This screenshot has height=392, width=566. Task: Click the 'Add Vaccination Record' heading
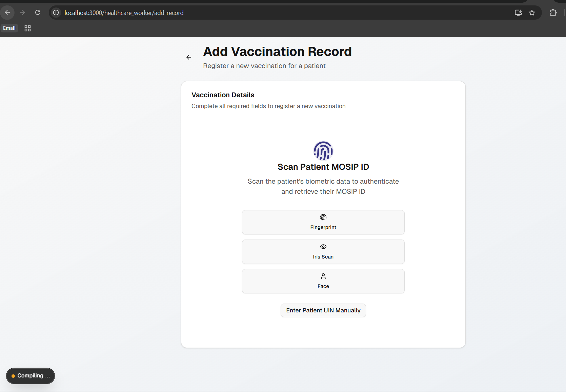(x=277, y=51)
